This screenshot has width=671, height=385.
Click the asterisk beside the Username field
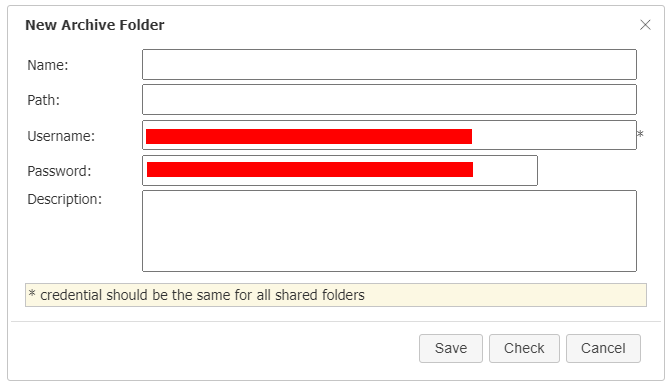pyautogui.click(x=640, y=135)
